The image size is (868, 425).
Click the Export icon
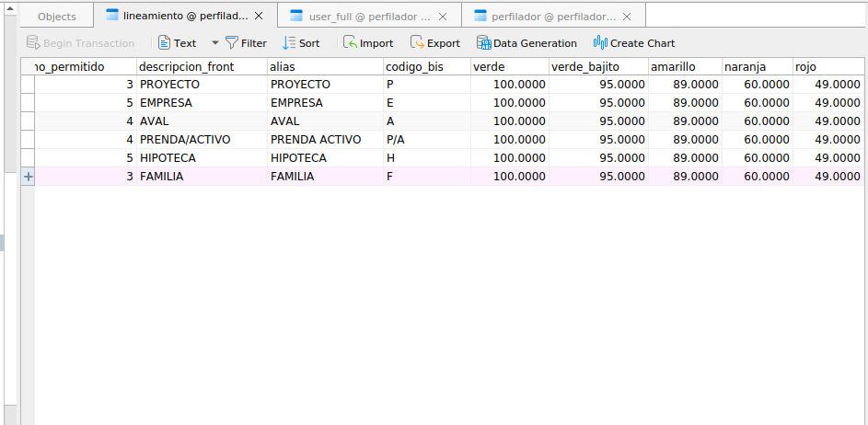417,43
